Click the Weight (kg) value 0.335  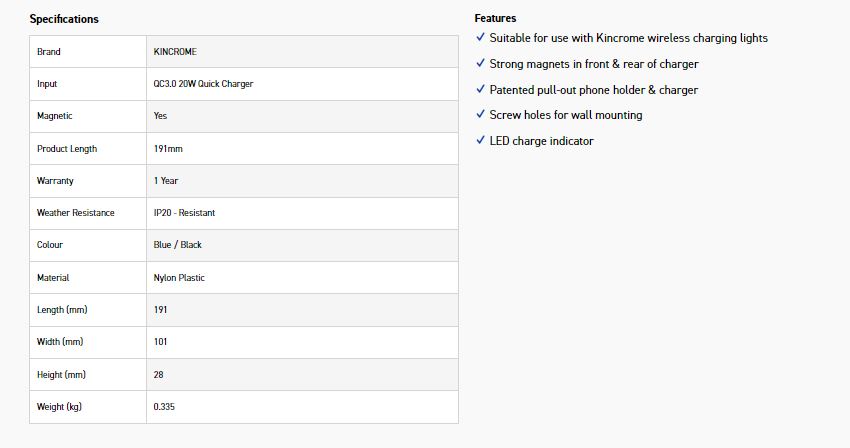(x=165, y=407)
